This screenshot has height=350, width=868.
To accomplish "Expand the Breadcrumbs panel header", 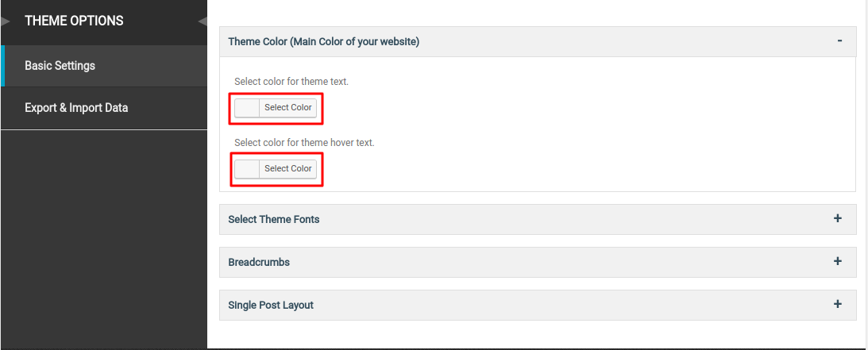I will pyautogui.click(x=538, y=262).
